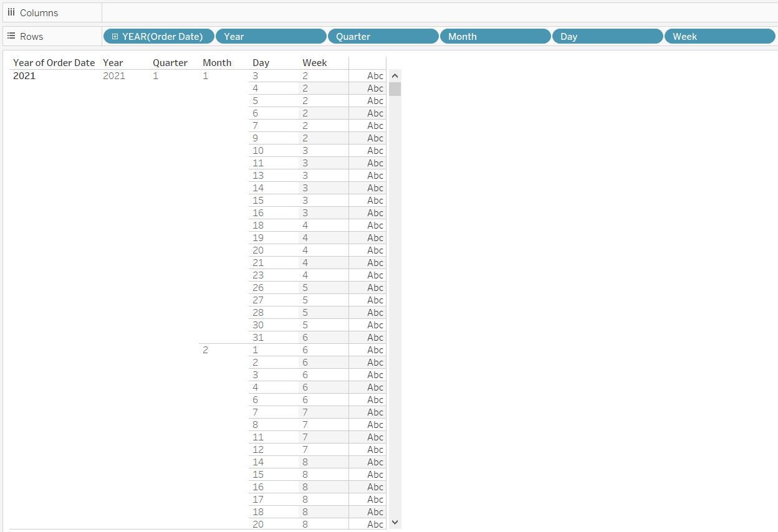Click the scroll-down arrow on the view scrollbar
The image size is (778, 532).
click(x=395, y=522)
